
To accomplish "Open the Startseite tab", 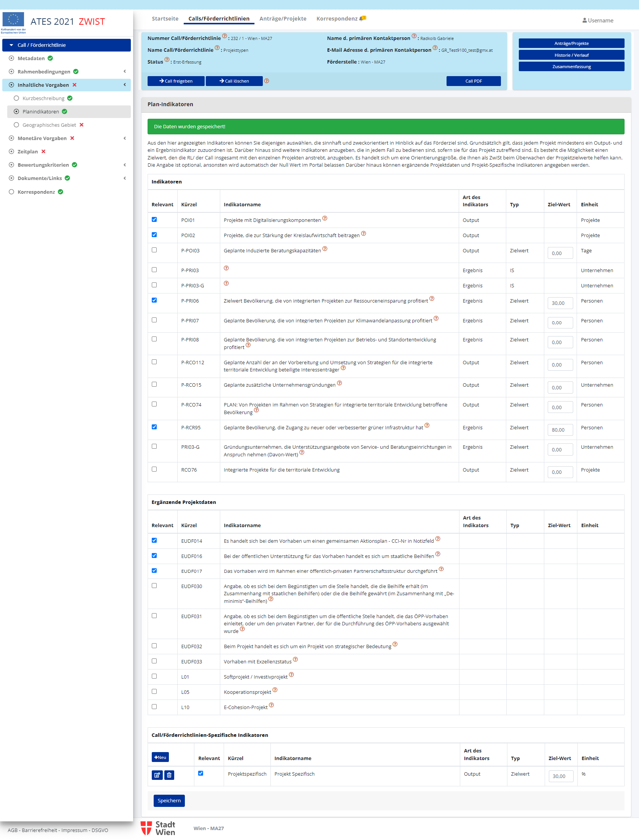I will tap(165, 19).
